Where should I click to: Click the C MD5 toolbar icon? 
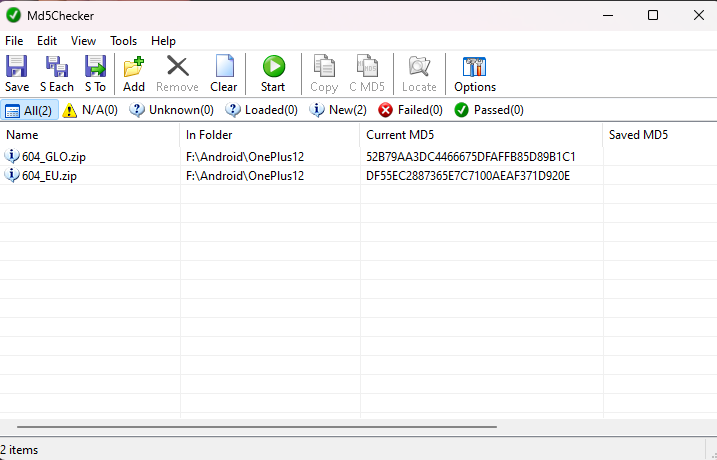[367, 66]
